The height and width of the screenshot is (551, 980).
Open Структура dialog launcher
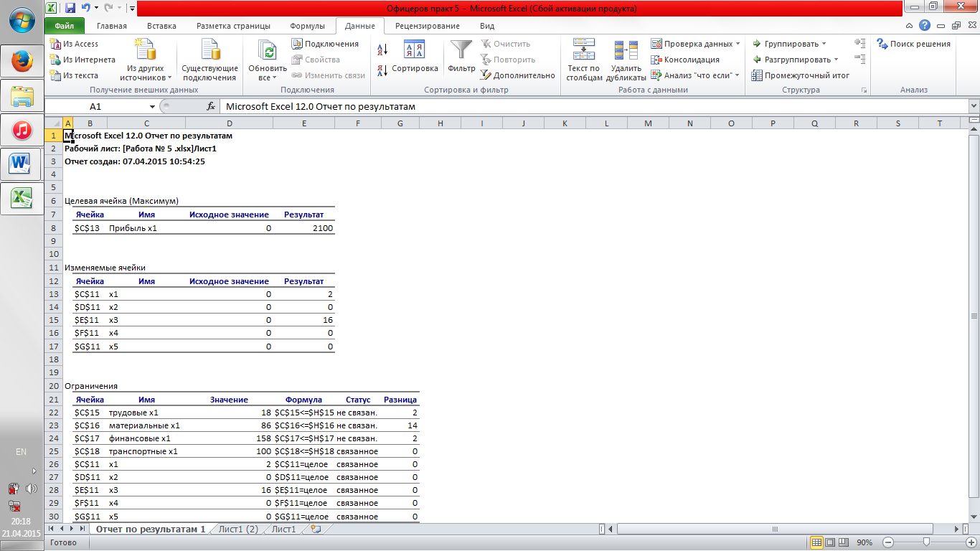pos(864,90)
